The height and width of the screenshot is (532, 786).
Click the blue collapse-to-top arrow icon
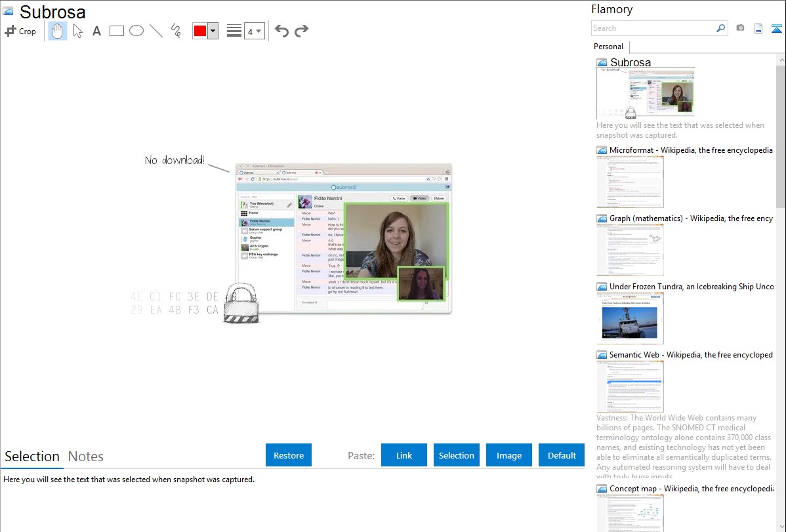pyautogui.click(x=776, y=28)
